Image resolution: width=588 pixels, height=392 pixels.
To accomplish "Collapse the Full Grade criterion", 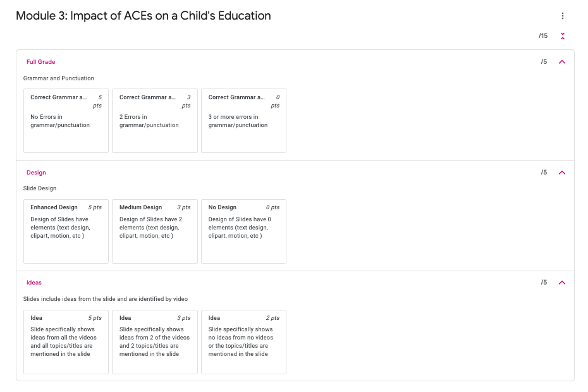I will click(561, 62).
